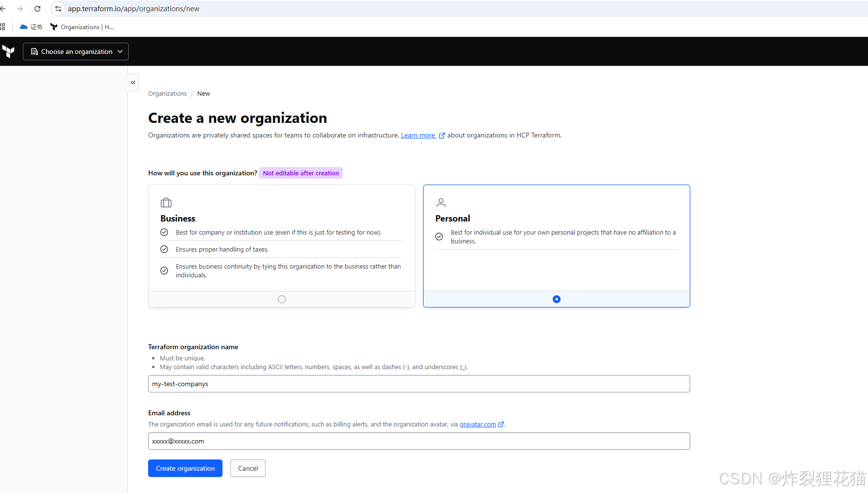
Task: Open the Learn more link
Action: pyautogui.click(x=423, y=136)
